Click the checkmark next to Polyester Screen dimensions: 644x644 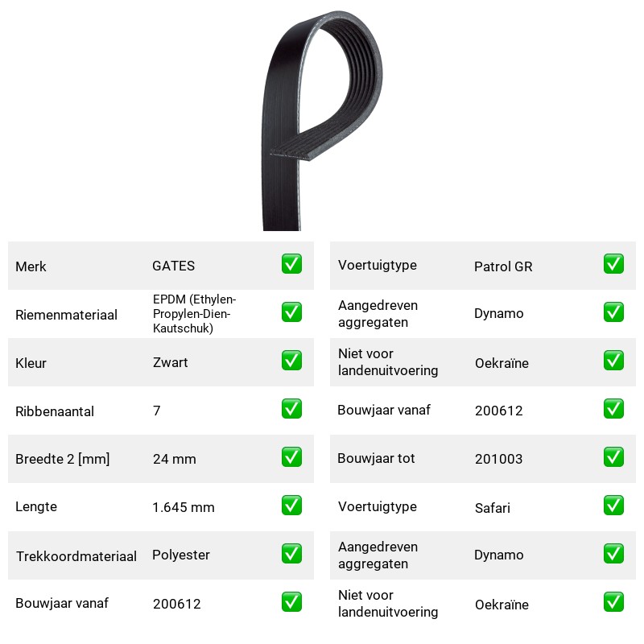click(x=291, y=554)
